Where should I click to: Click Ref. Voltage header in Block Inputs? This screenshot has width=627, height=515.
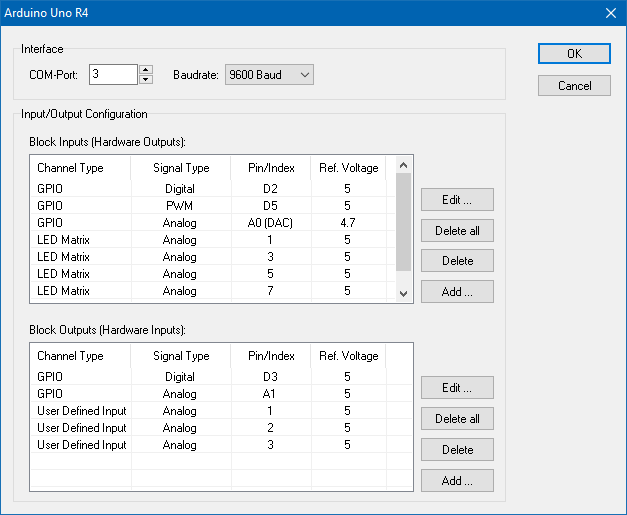[x=348, y=168]
